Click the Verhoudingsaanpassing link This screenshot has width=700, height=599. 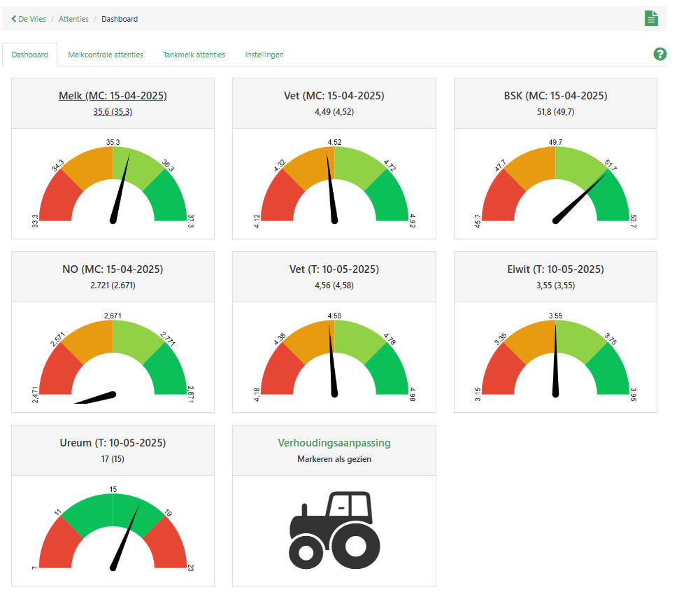[x=334, y=443]
